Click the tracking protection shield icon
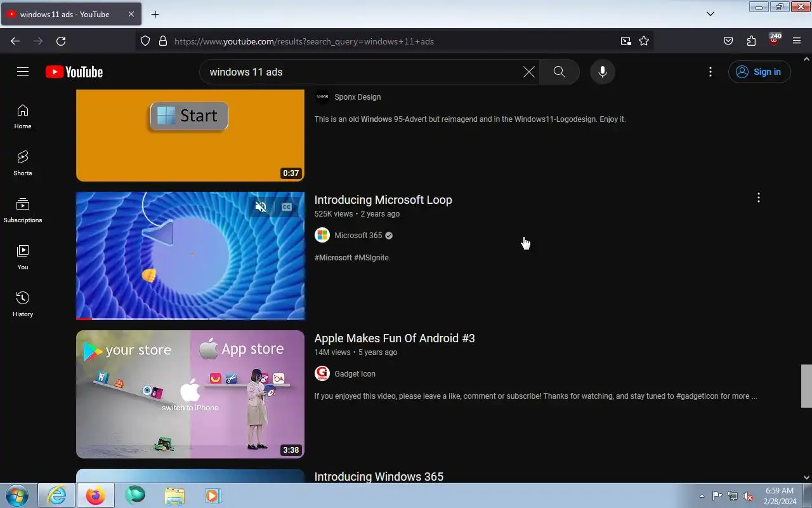This screenshot has height=508, width=812. pos(145,41)
